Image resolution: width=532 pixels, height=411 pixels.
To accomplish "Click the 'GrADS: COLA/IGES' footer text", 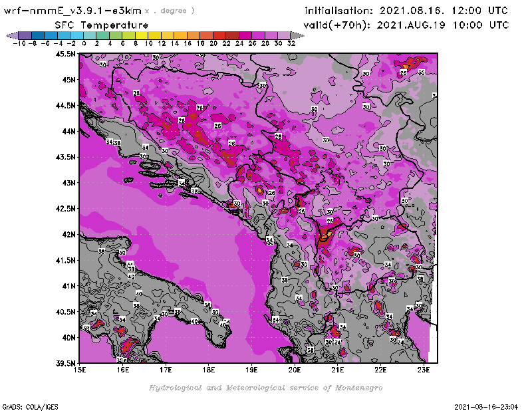I will [31, 407].
